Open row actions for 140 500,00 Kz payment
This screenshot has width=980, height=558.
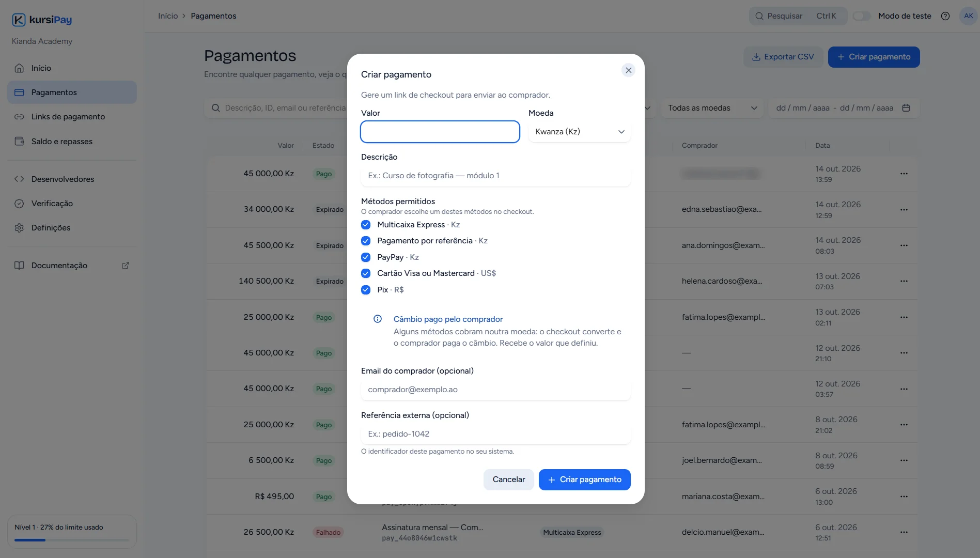(904, 281)
